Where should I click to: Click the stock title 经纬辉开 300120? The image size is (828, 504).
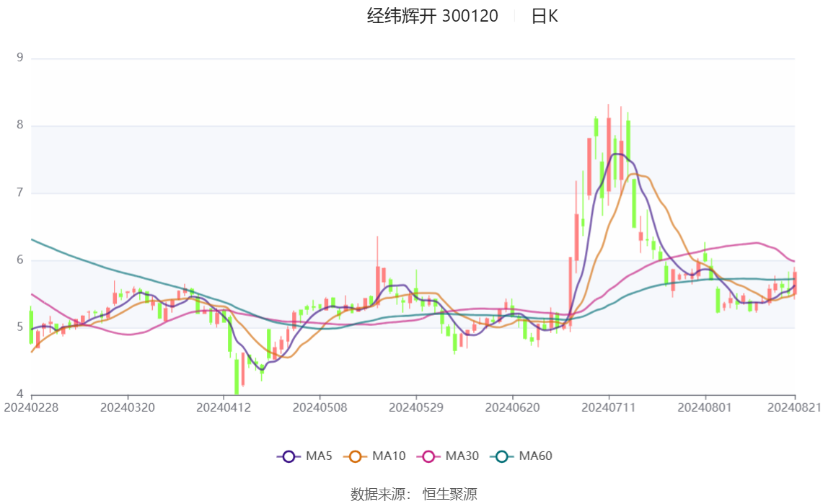click(433, 16)
